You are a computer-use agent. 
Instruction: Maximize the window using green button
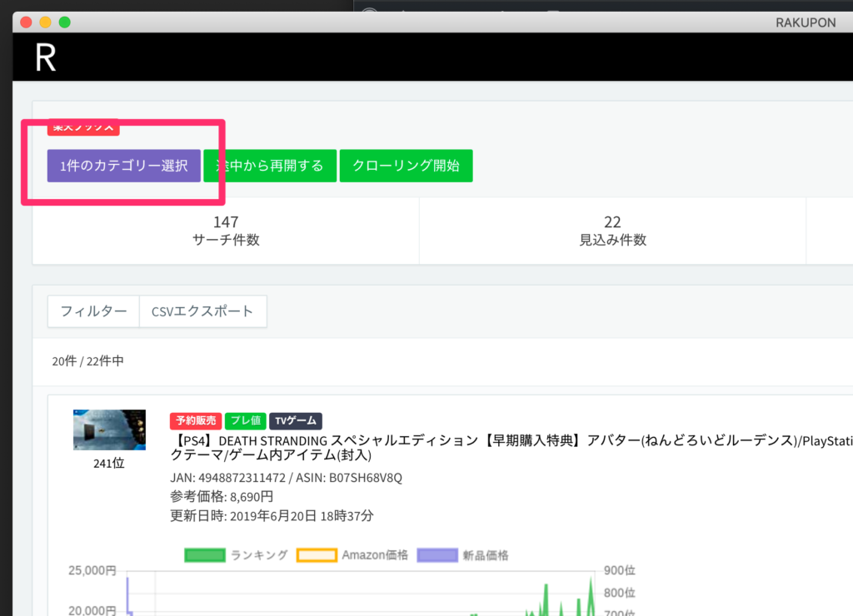[x=65, y=22]
